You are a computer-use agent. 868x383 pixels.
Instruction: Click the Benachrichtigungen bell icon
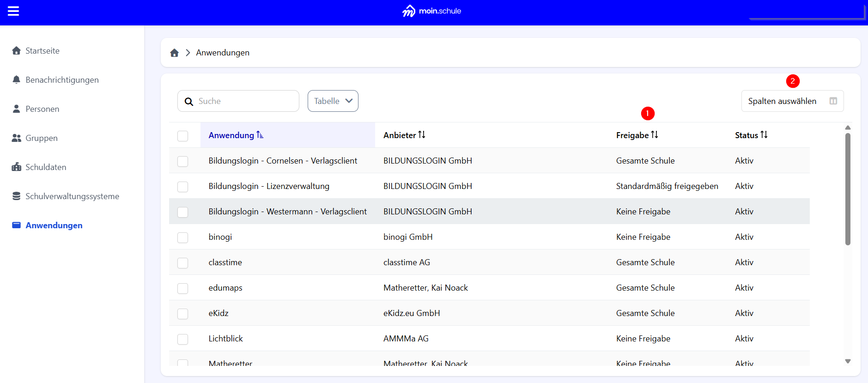click(x=17, y=79)
